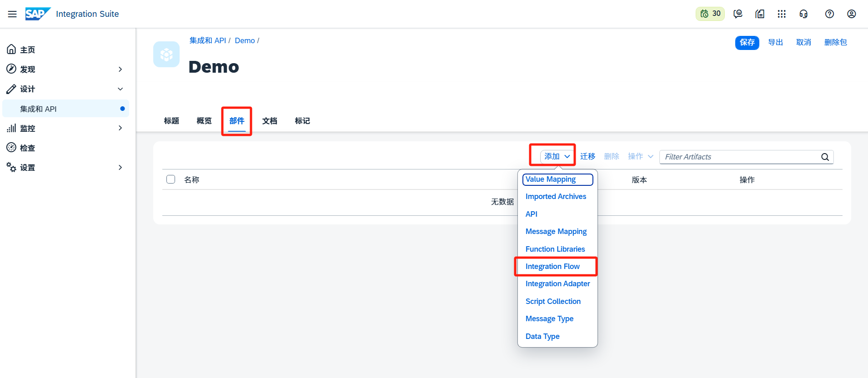This screenshot has height=378, width=868.
Task: Open the feedback chat icon
Action: pyautogui.click(x=738, y=14)
